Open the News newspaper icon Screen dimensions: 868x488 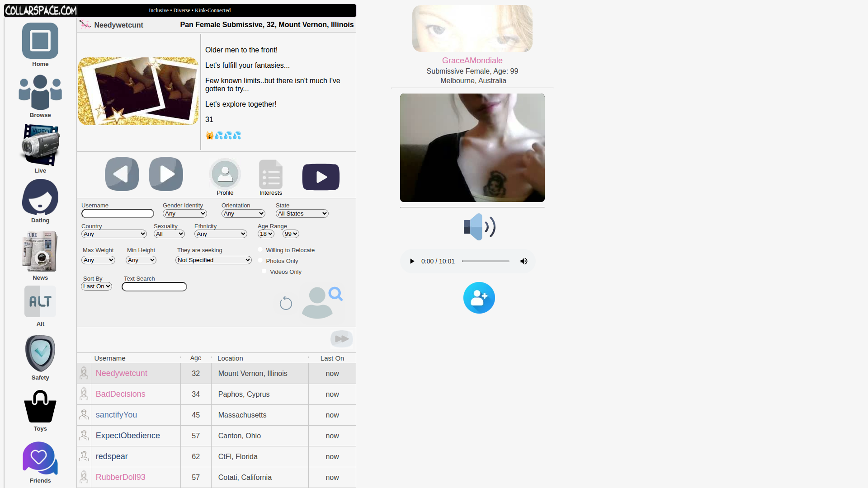coord(40,251)
